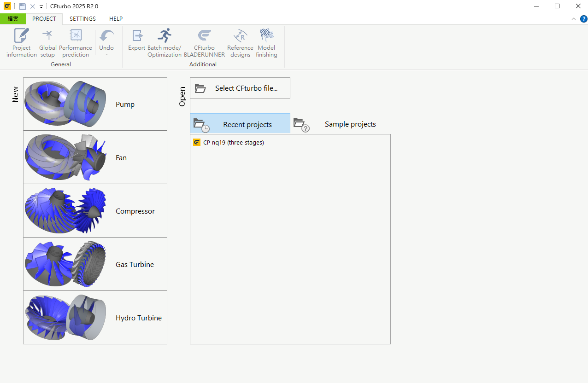Open the Sample projects tab
588x383 pixels.
click(x=341, y=124)
